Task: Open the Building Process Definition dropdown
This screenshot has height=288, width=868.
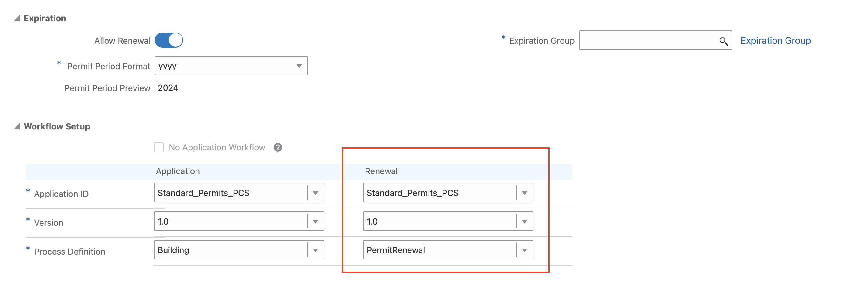Action: pos(315,250)
